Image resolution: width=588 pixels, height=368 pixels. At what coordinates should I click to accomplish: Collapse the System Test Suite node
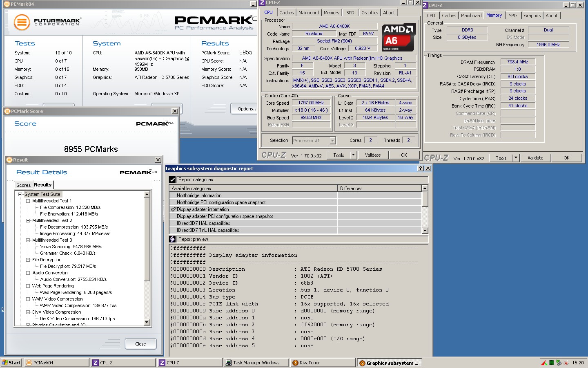point(20,194)
